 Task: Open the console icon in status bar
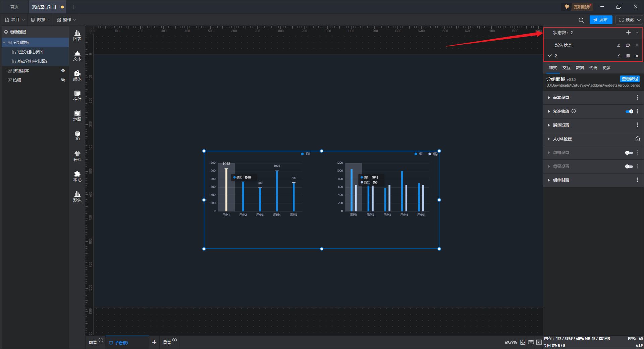click(539, 342)
